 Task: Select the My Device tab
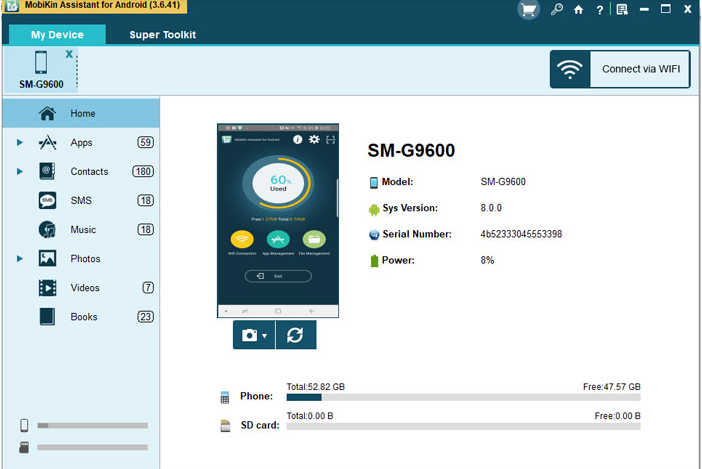tap(57, 35)
